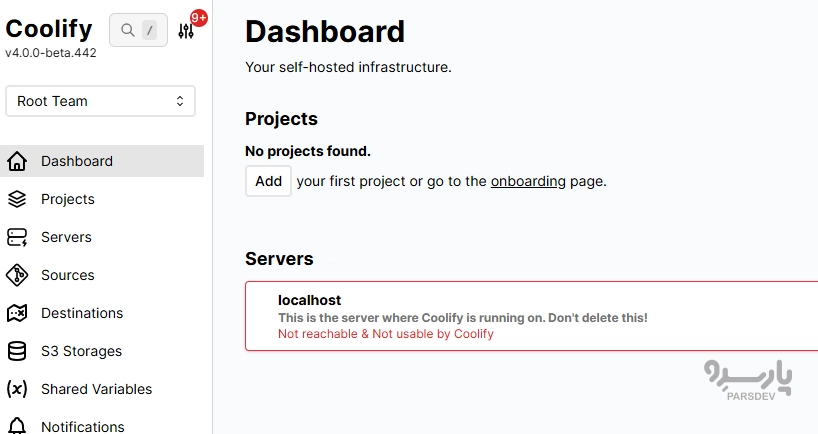818x434 pixels.
Task: Select the S3 Storages menu item
Action: pyautogui.click(x=81, y=351)
